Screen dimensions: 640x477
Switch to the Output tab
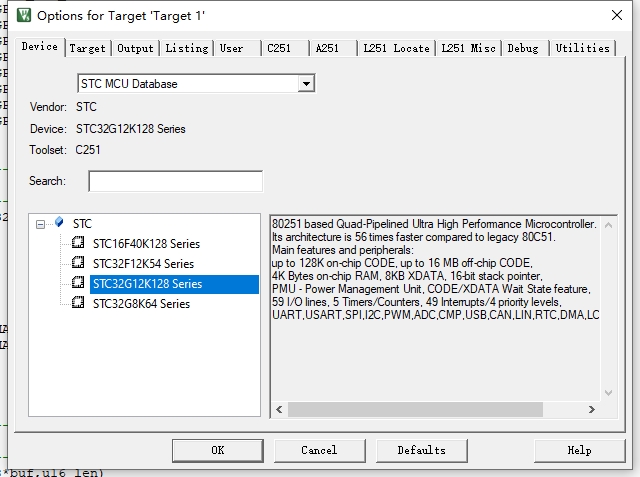(x=136, y=48)
